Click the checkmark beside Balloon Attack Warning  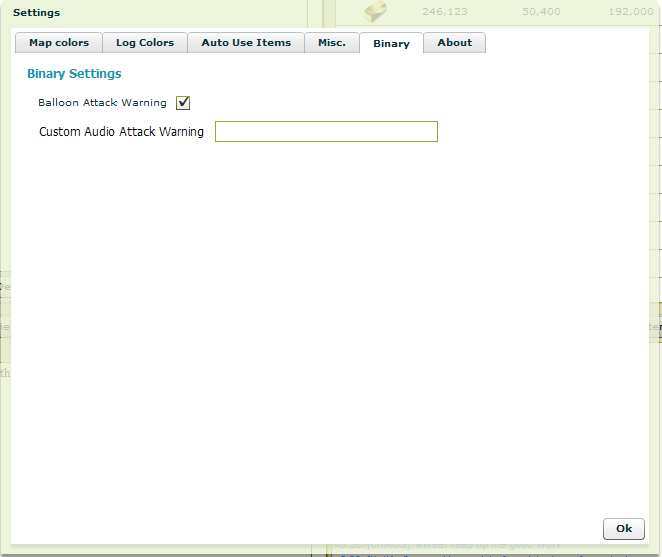pos(183,103)
